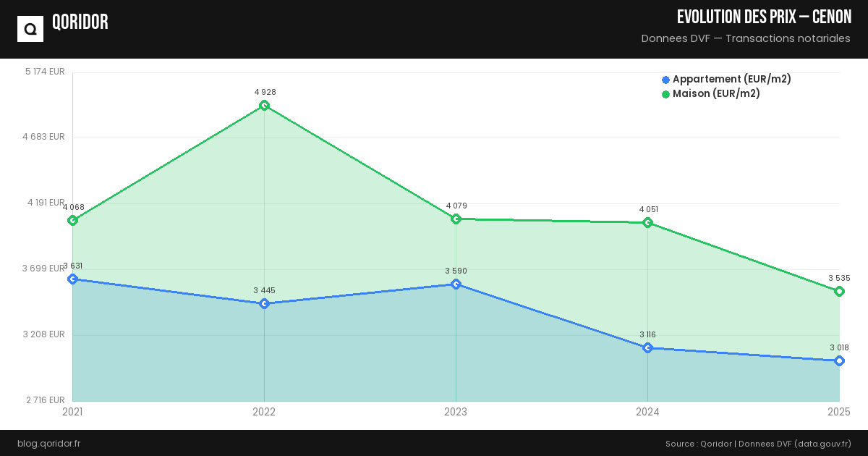The image size is (868, 456).
Task: Click the green Maison legend color dot
Action: pos(665,94)
